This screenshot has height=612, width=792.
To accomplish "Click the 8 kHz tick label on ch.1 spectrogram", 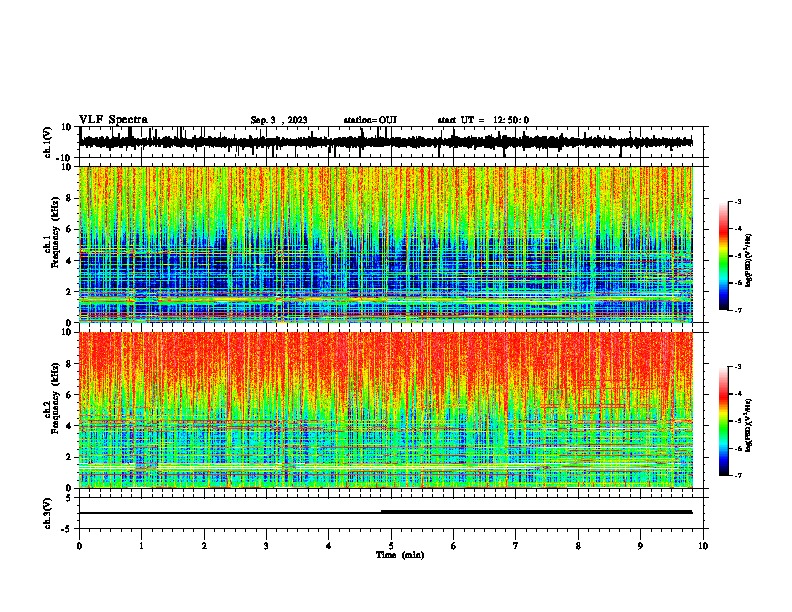I will (x=69, y=198).
